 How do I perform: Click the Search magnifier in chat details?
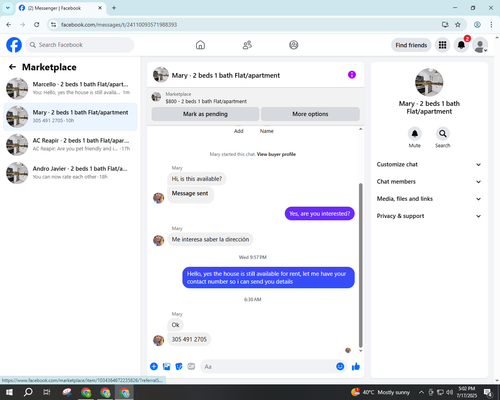coord(443,134)
